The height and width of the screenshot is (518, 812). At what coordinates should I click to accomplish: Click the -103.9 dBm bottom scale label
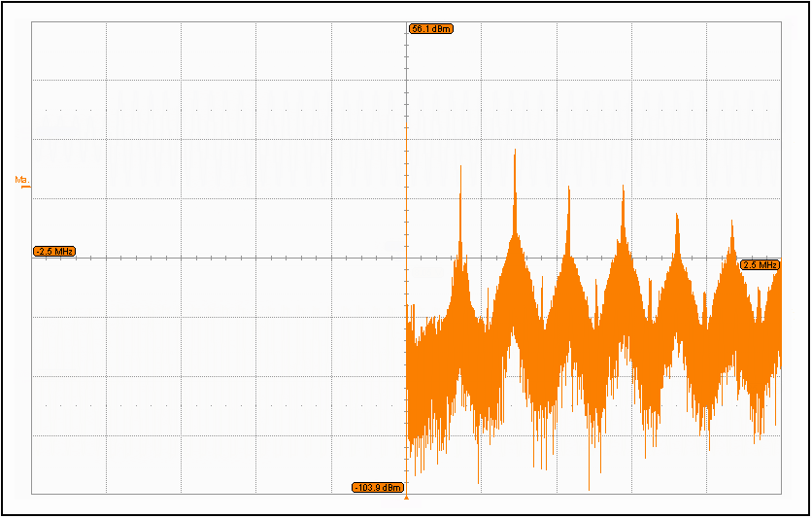tap(378, 487)
